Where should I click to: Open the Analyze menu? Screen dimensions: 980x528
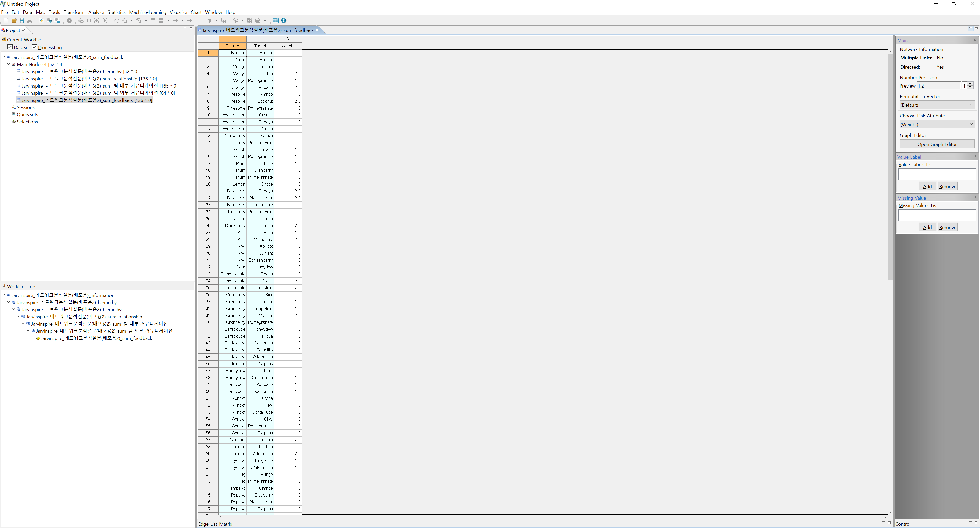[96, 12]
